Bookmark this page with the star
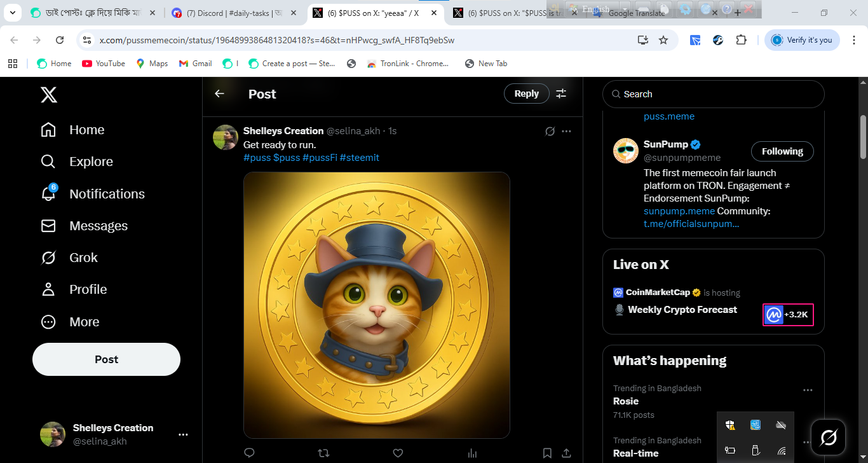This screenshot has height=463, width=868. [663, 40]
